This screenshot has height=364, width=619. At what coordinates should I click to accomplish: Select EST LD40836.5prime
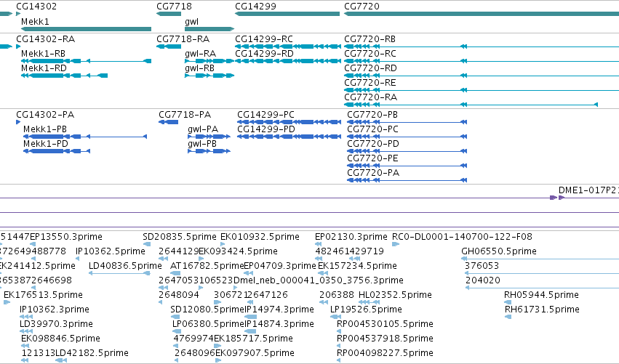(125, 266)
